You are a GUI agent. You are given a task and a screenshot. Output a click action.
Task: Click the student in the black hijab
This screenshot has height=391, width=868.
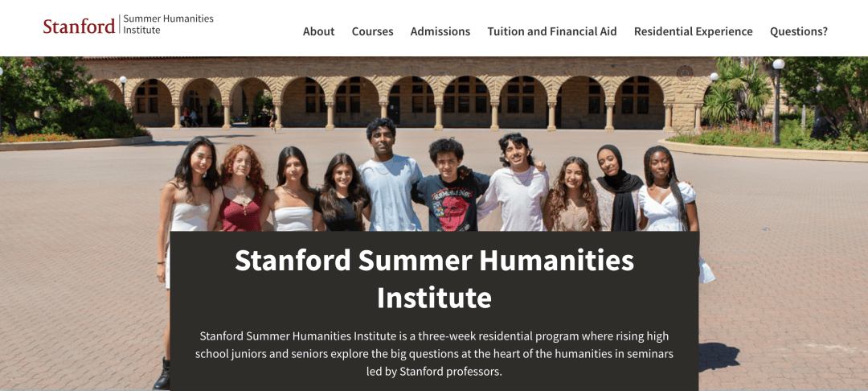pos(619,193)
